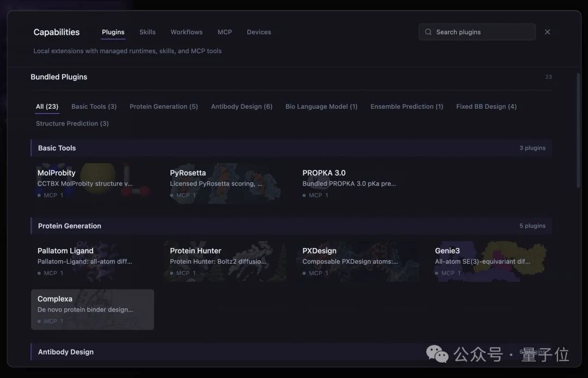Image resolution: width=588 pixels, height=378 pixels.
Task: Click 'De novo protein binder design...' description
Action: pyautogui.click(x=85, y=309)
